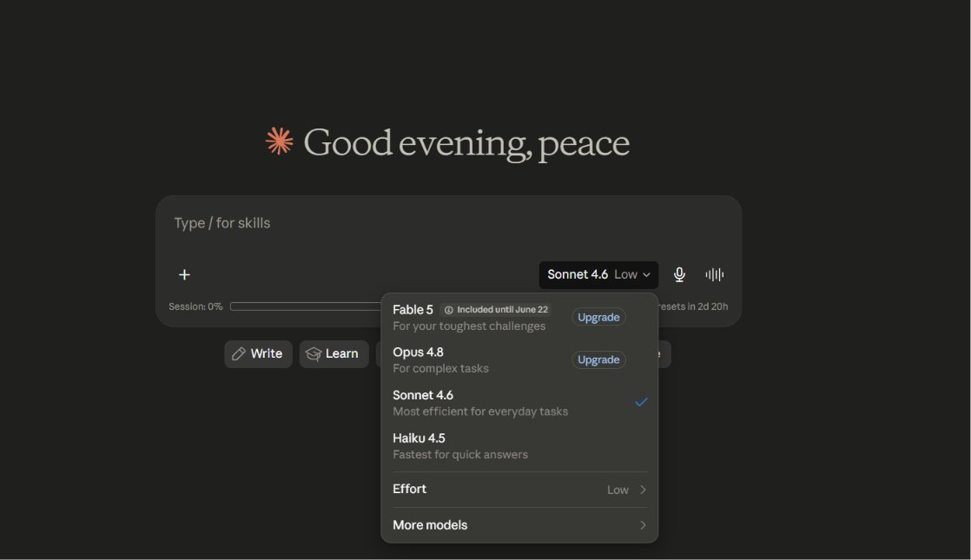Screen dimensions: 971x560
Task: Click 'For your toughest challenges' description
Action: tap(469, 326)
